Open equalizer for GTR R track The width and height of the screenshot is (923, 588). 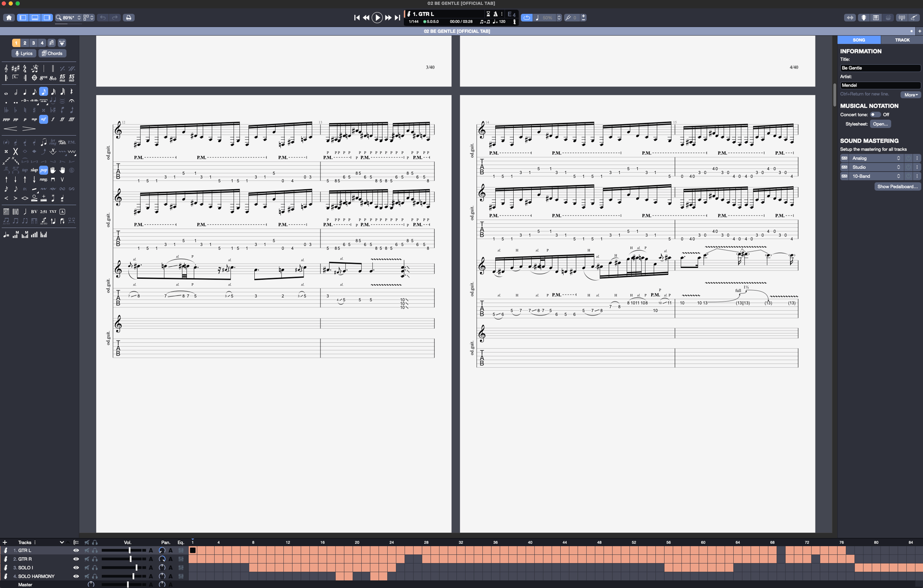click(x=181, y=559)
